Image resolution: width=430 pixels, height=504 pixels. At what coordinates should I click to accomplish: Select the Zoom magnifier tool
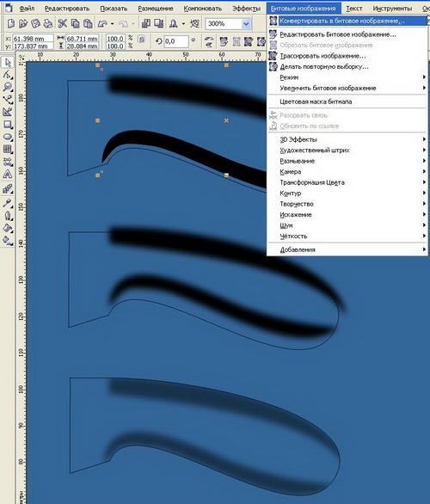pyautogui.click(x=8, y=87)
